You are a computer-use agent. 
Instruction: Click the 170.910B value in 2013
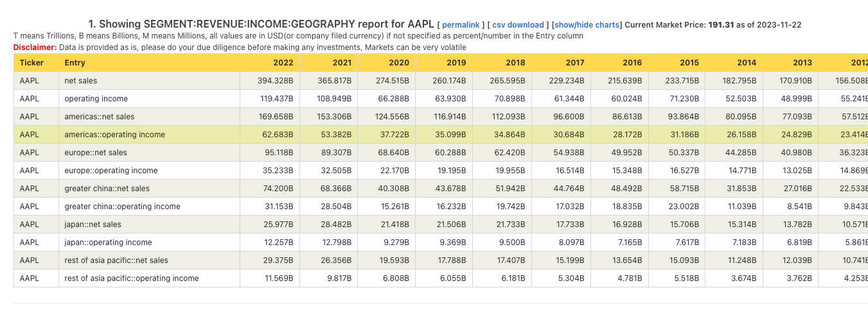[x=795, y=81]
